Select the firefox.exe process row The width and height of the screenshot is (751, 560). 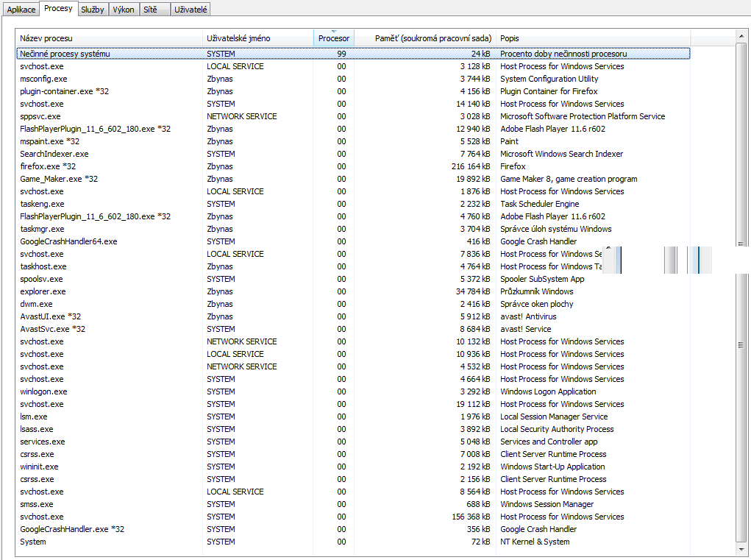pos(48,166)
